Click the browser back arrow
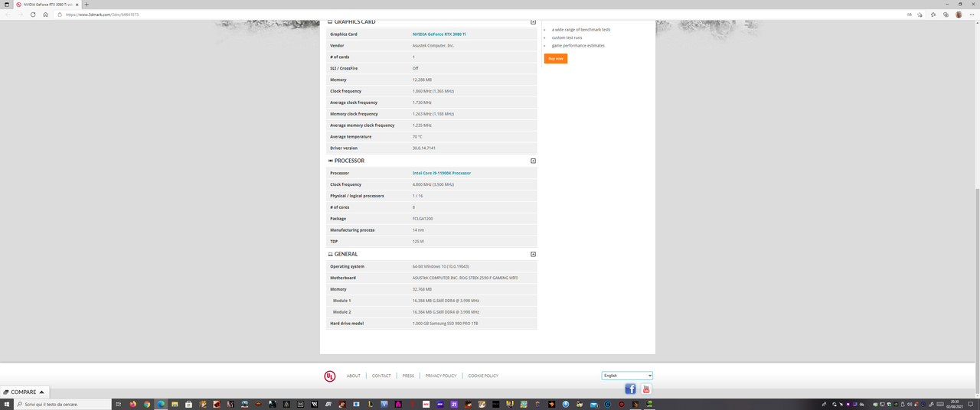 pyautogui.click(x=8, y=15)
